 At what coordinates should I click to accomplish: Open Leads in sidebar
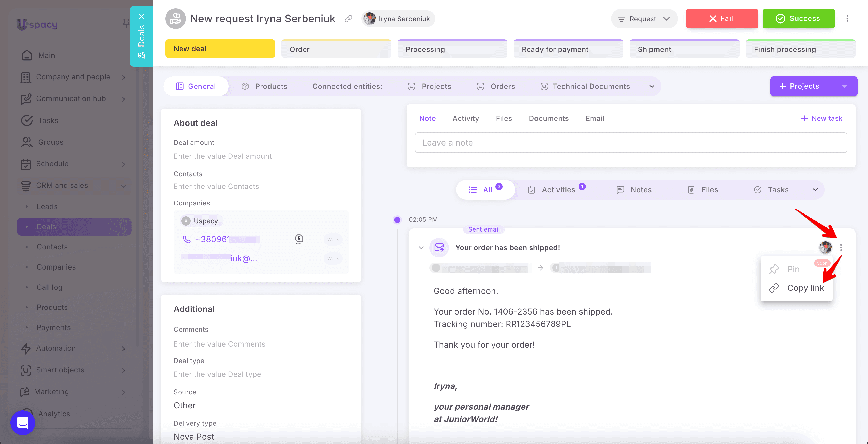click(x=47, y=206)
